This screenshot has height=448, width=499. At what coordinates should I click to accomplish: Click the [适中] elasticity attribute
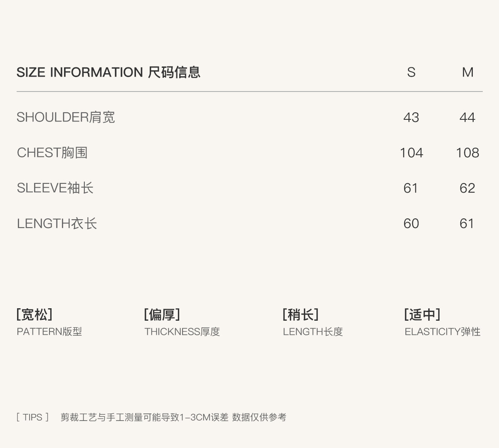click(x=422, y=314)
